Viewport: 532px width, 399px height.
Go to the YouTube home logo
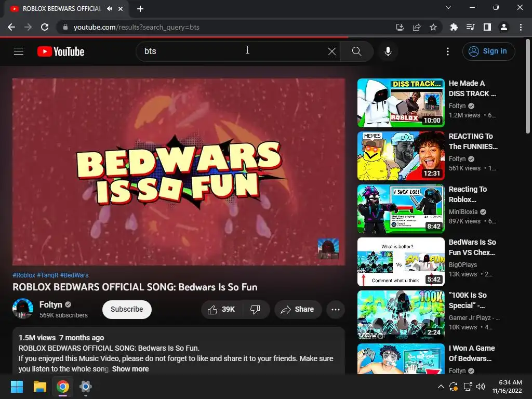pos(61,51)
